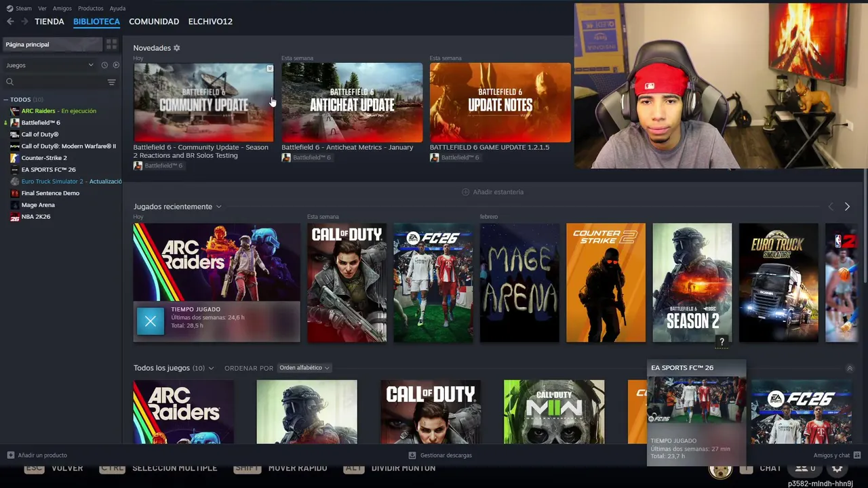Viewport: 868px width, 488px height.
Task: Click the dog avatar in overlay bar
Action: click(720, 469)
